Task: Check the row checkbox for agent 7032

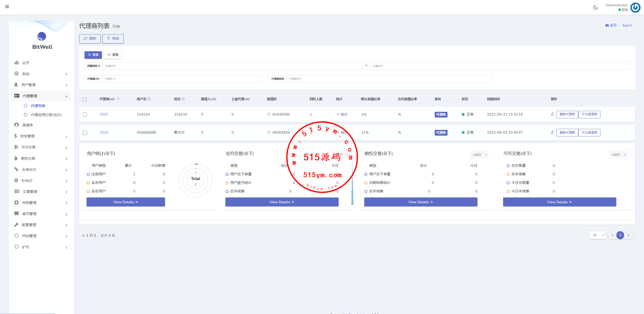Action: tap(85, 133)
